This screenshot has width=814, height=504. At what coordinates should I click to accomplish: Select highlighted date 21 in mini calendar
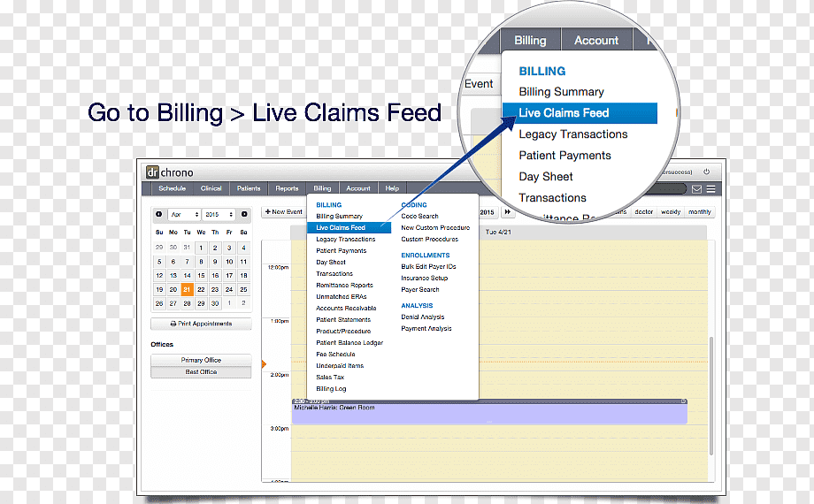point(187,289)
